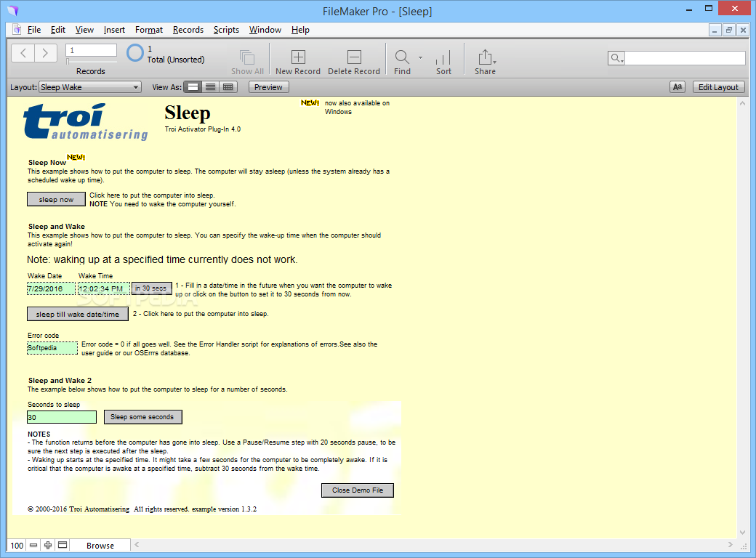The width and height of the screenshot is (756, 558).
Task: Click the found set pie circle icon
Action: click(x=135, y=53)
